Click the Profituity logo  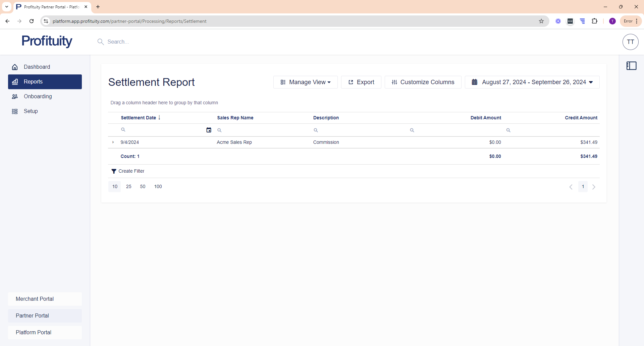47,41
